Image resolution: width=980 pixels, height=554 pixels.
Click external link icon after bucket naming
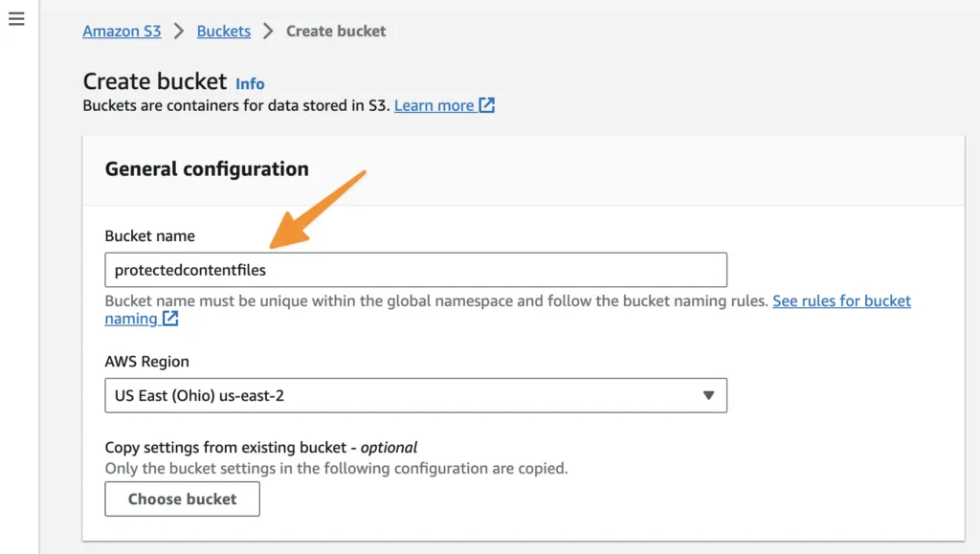170,319
